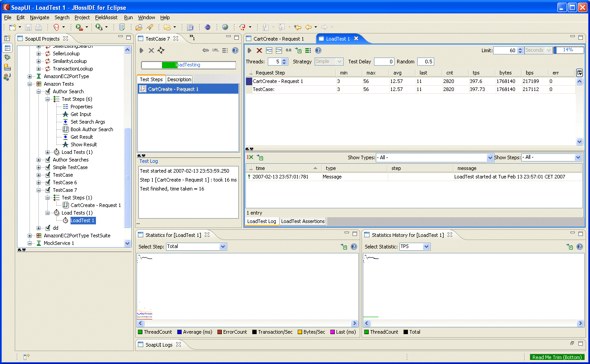The image size is (590, 364).
Task: Switch to the LoadTest Assertions tab
Action: 303,220
